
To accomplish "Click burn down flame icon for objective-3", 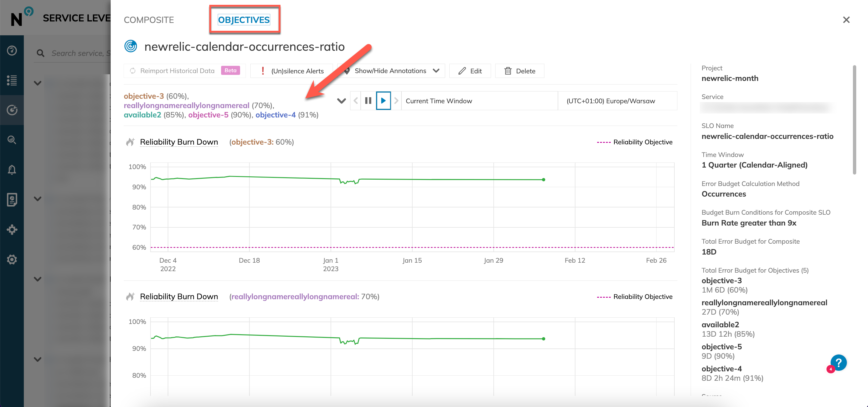I will 130,142.
